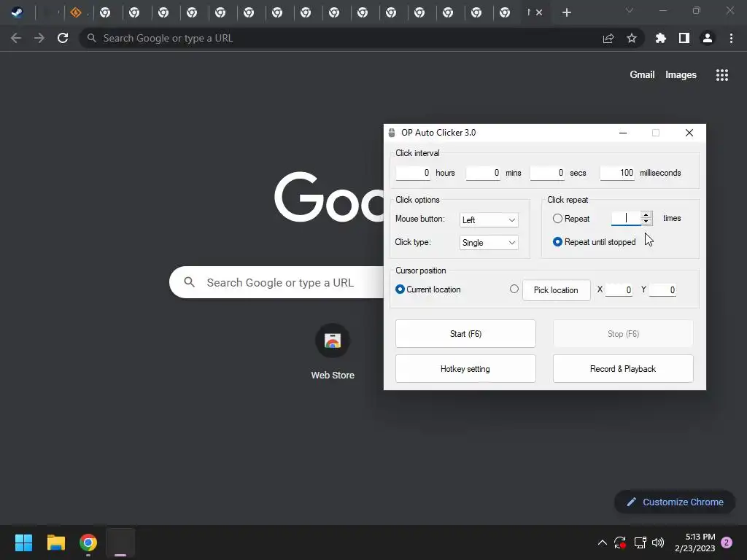Viewport: 747px width, 560px height.
Task: Open a new Chrome tab
Action: click(x=566, y=12)
